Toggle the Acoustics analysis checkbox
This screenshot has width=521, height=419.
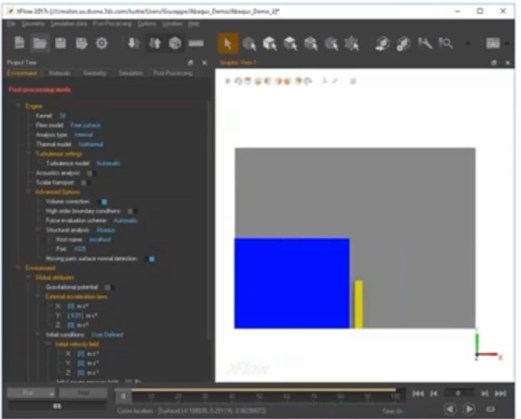point(89,173)
